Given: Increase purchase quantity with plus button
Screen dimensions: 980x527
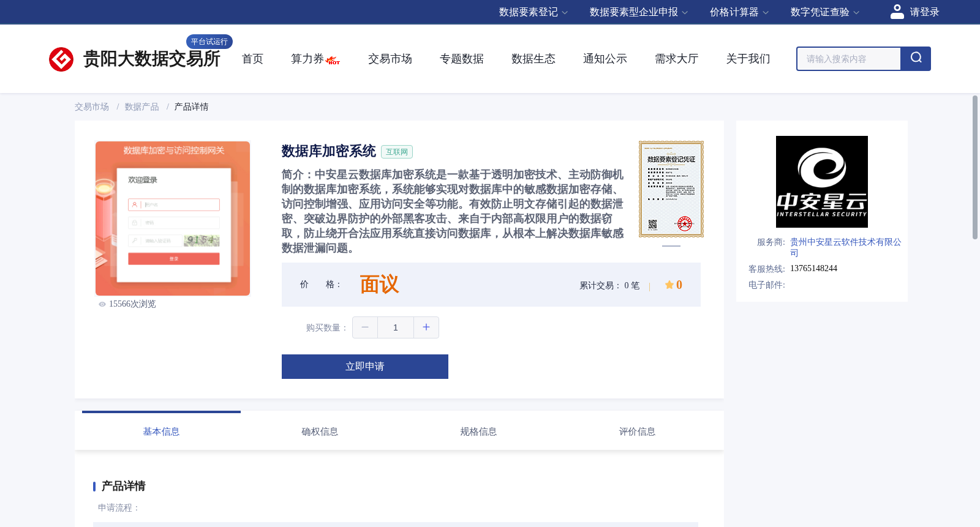Looking at the screenshot, I should click(426, 327).
